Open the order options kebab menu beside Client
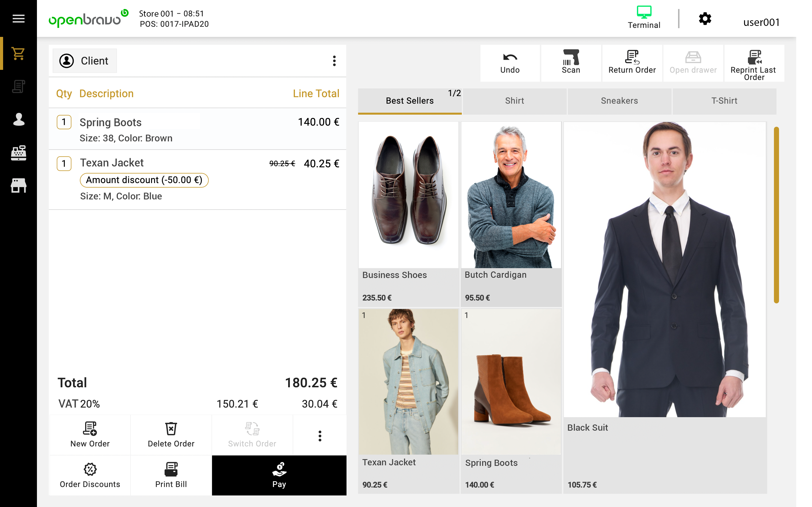The height and width of the screenshot is (507, 812). (334, 61)
